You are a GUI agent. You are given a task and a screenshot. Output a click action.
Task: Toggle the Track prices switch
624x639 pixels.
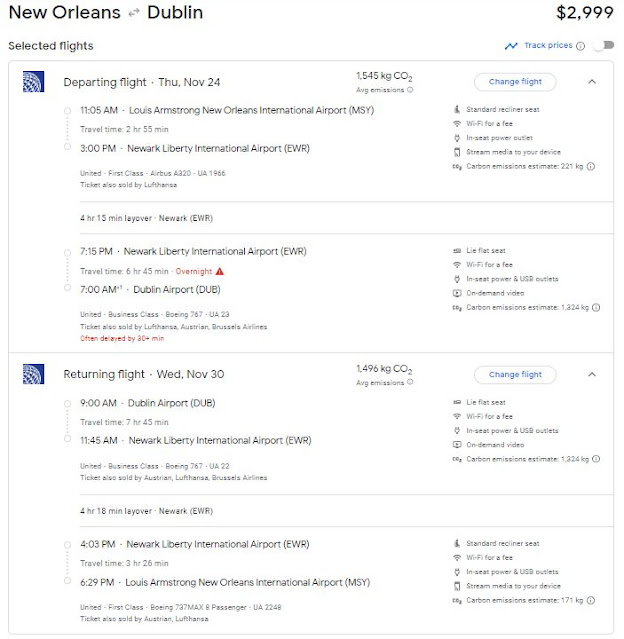click(604, 45)
